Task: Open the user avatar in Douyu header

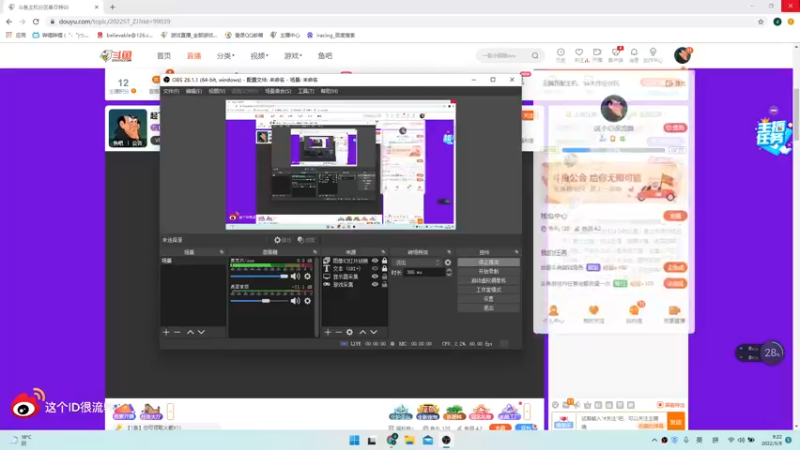Action: click(682, 55)
